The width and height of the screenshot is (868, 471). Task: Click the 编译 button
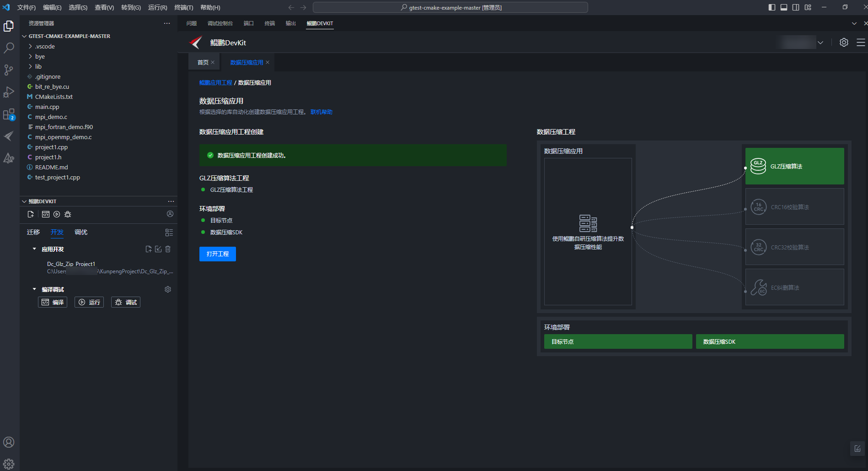[x=53, y=302]
